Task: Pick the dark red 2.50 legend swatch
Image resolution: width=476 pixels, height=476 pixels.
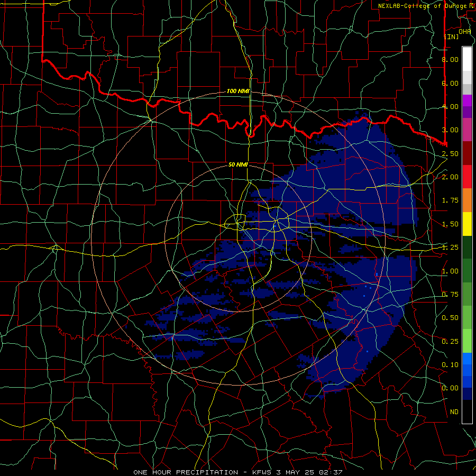Action: pos(467,153)
